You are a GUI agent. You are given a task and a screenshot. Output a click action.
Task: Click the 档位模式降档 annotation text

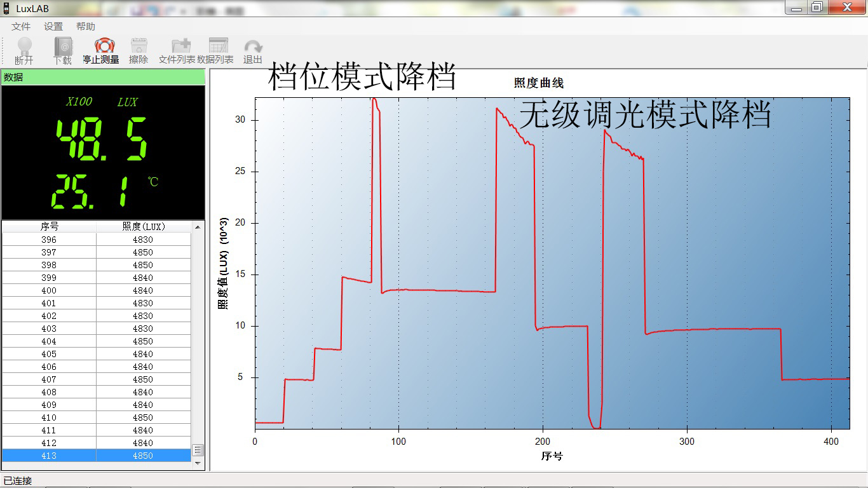(x=362, y=77)
